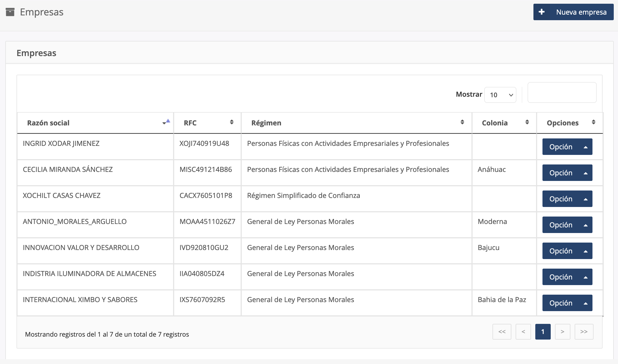Image resolution: width=618 pixels, height=364 pixels.
Task: Sort by Razón social column arrow
Action: (166, 122)
